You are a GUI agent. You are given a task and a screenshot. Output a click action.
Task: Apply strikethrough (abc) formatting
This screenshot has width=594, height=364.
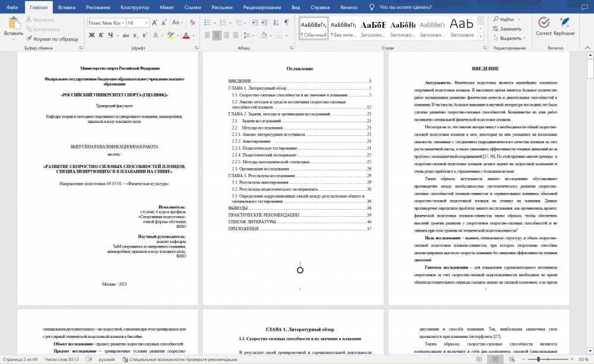(126, 35)
